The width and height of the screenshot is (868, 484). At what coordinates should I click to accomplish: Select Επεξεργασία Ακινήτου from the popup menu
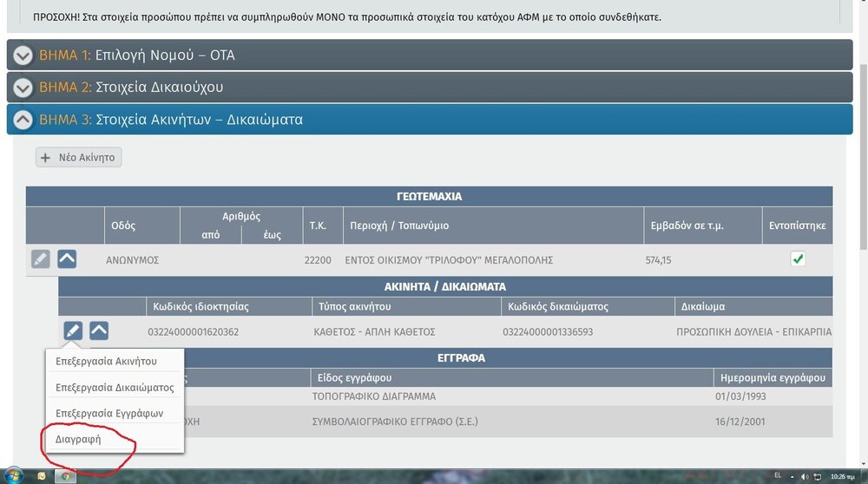(106, 361)
